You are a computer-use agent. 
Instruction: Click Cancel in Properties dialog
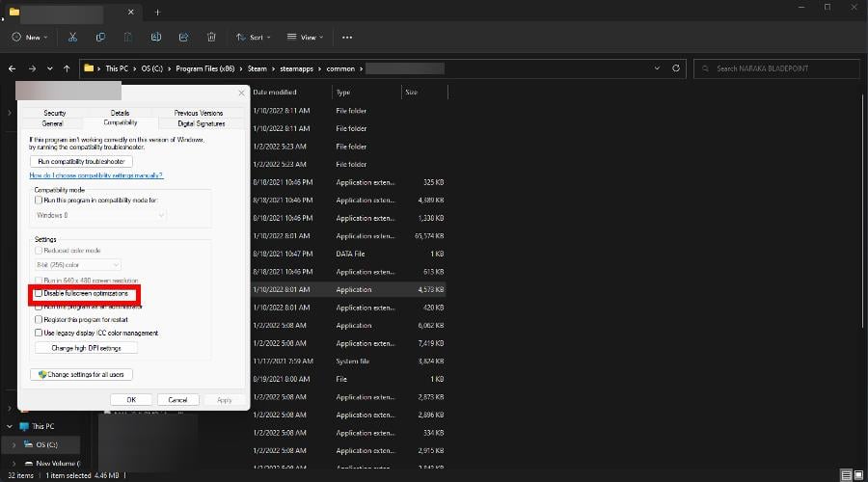click(x=177, y=399)
